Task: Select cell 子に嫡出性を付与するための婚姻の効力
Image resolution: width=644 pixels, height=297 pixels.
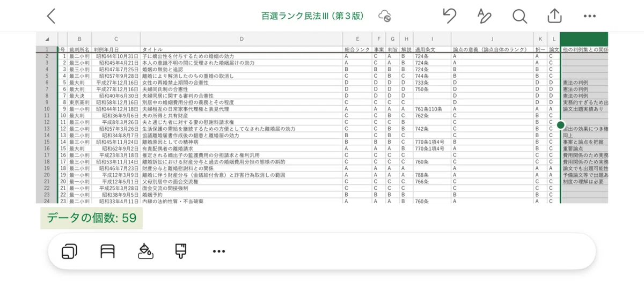Action: [241, 56]
